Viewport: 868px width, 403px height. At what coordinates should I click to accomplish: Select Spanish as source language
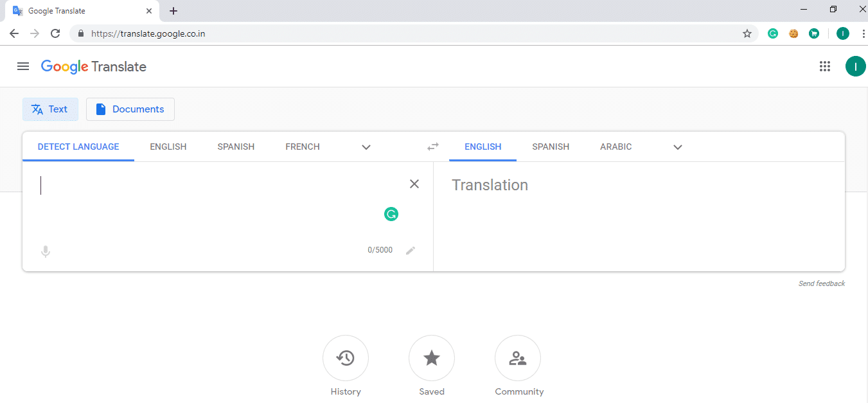[x=235, y=147]
